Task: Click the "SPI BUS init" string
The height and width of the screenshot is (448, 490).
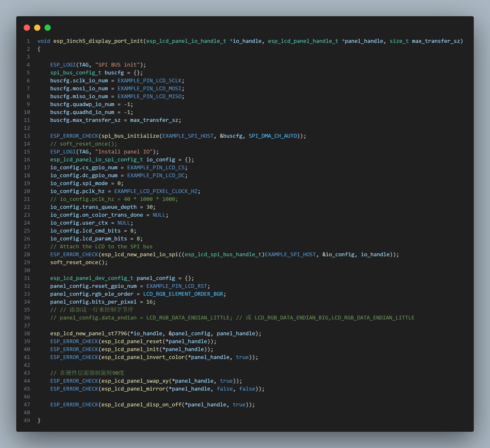Action: [x=117, y=65]
